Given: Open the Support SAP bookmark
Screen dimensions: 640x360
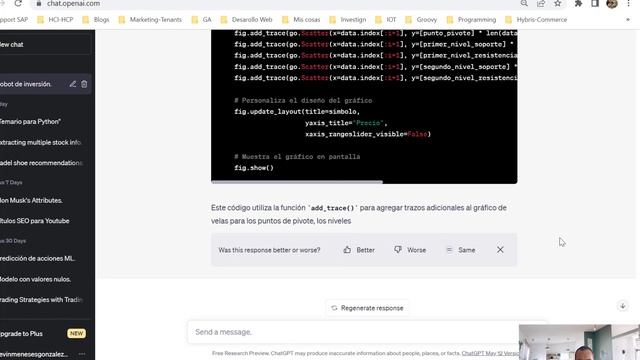Looking at the screenshot, I should click(14, 20).
